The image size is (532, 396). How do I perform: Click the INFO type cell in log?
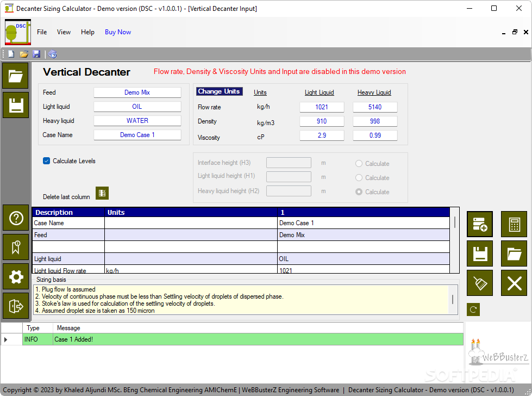pos(37,339)
